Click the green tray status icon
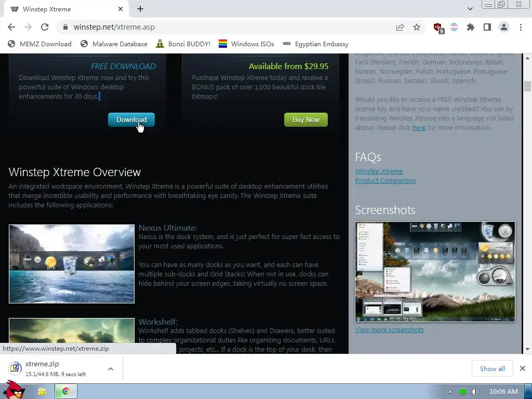This screenshot has width=532, height=399. (x=462, y=392)
